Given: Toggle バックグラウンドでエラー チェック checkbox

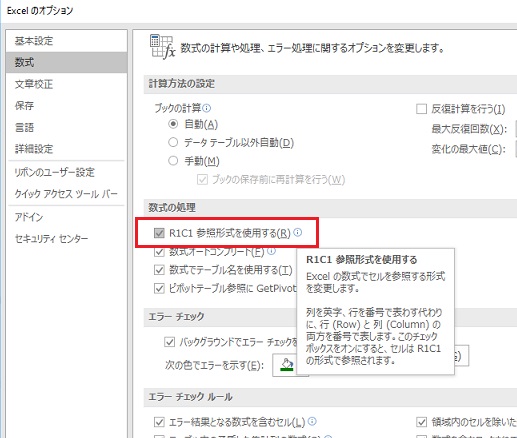Looking at the screenshot, I should coord(169,342).
